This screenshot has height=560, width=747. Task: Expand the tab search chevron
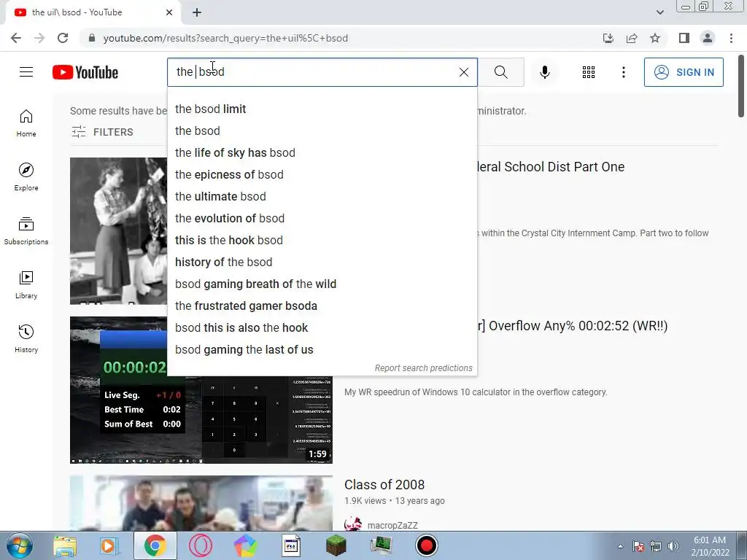pos(659,12)
